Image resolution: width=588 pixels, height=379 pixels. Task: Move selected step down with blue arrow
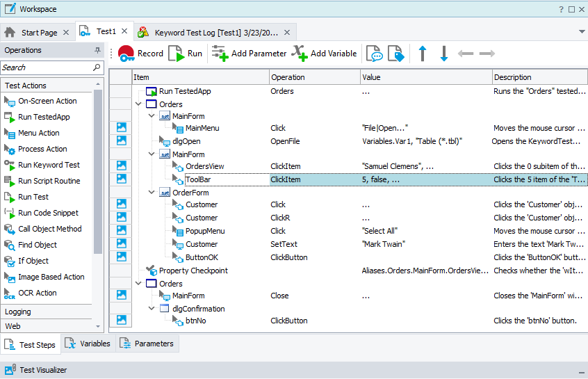pos(444,54)
